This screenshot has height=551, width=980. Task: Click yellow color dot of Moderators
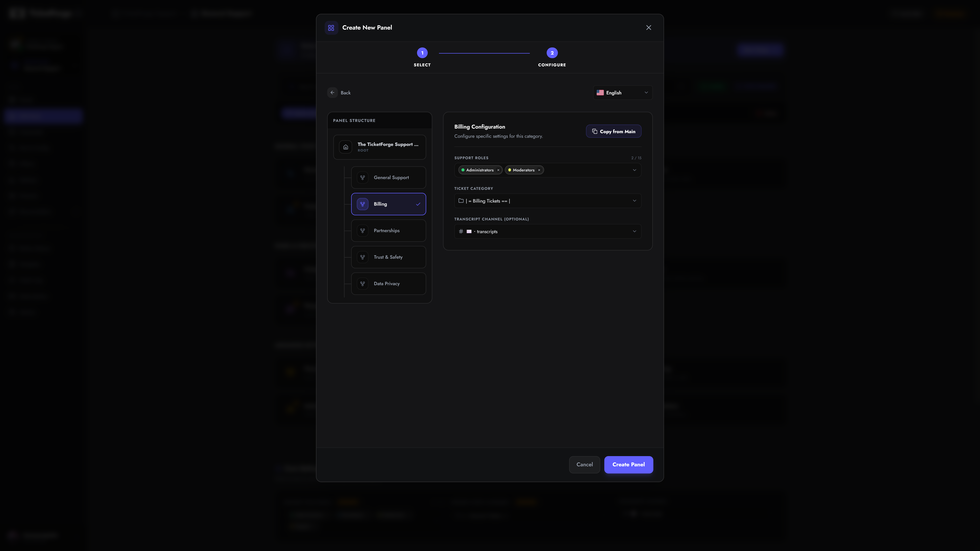[509, 170]
